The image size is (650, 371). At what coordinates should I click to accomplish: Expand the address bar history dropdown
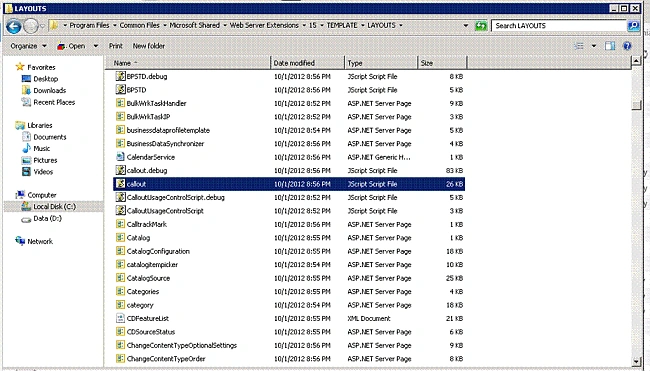point(466,26)
